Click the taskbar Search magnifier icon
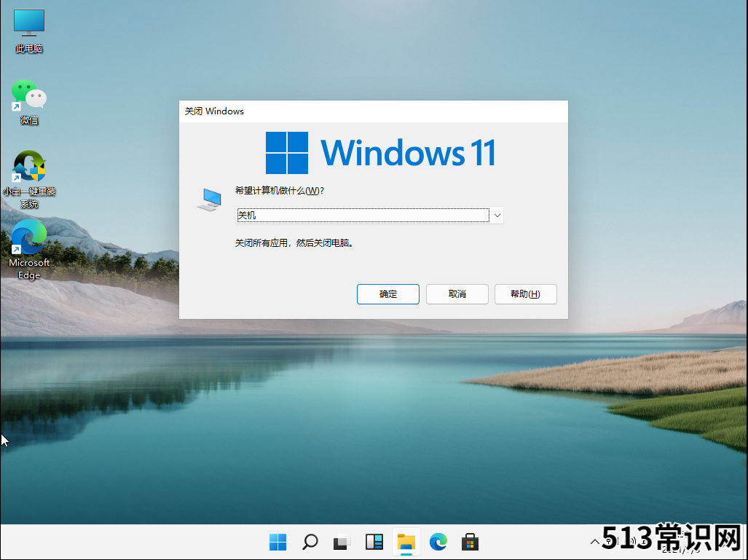 310,542
